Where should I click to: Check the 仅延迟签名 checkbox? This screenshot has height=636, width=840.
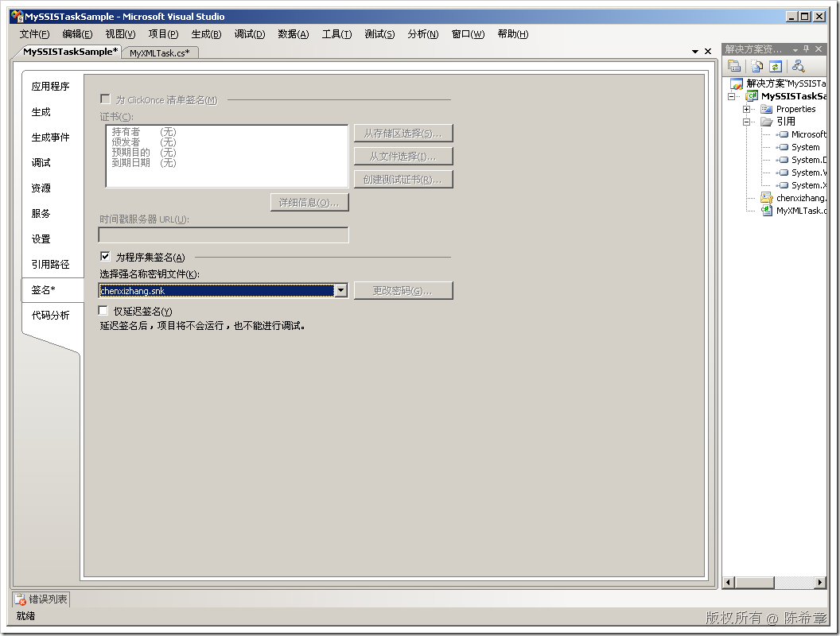pos(103,311)
